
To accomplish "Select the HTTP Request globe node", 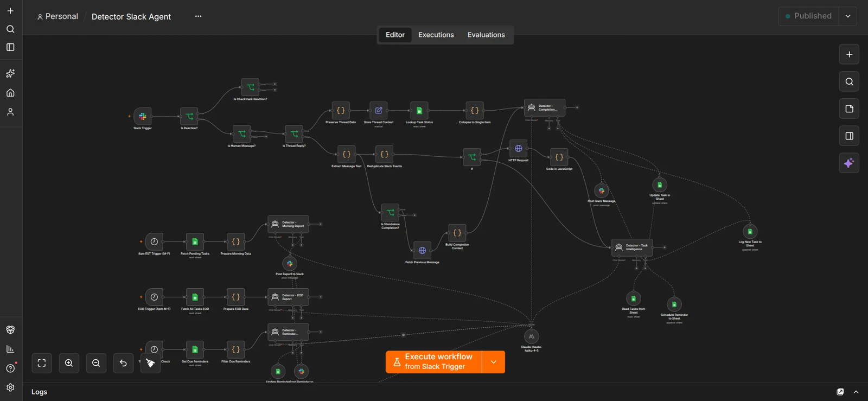I will pyautogui.click(x=519, y=148).
